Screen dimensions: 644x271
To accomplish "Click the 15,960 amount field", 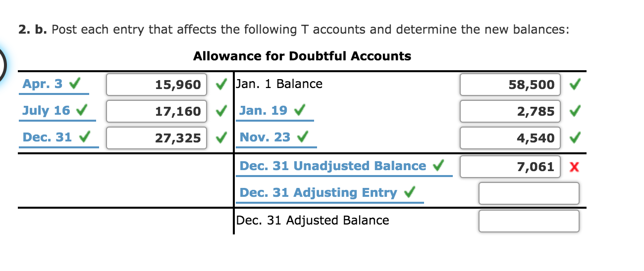I will tap(157, 85).
